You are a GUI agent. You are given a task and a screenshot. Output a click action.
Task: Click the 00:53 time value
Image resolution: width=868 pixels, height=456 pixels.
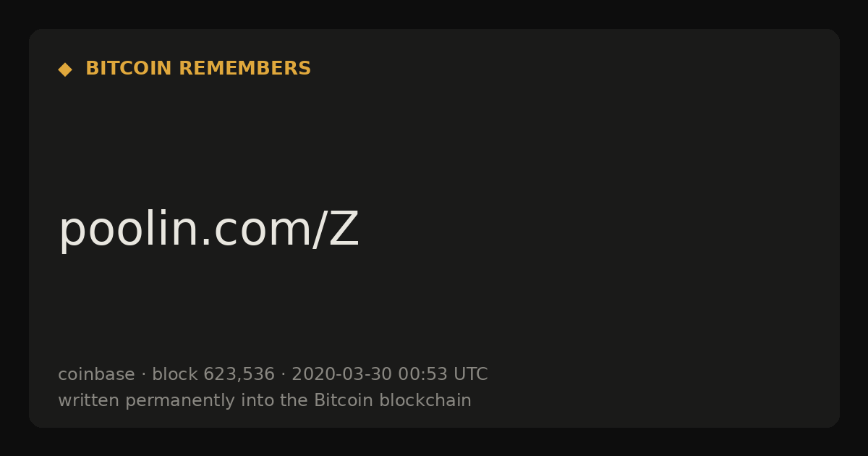pyautogui.click(x=422, y=374)
